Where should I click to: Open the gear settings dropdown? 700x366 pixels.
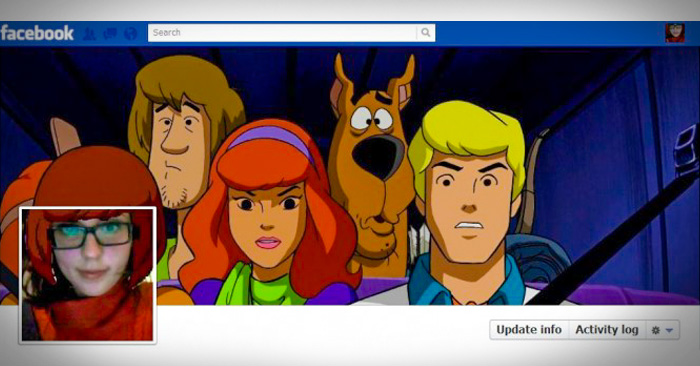click(662, 330)
